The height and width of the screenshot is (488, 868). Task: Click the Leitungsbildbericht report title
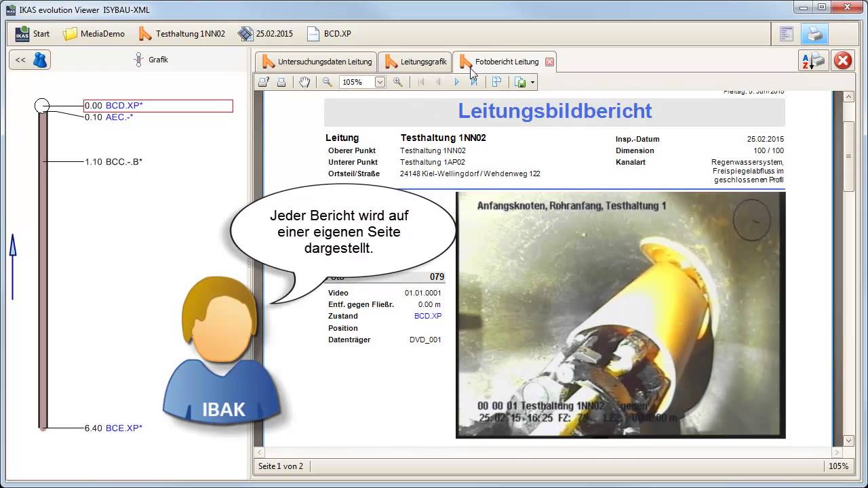(555, 111)
